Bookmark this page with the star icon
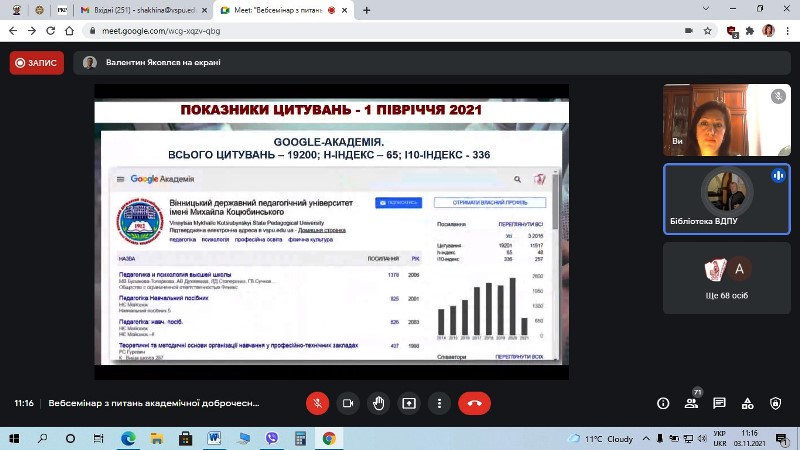 [x=707, y=31]
